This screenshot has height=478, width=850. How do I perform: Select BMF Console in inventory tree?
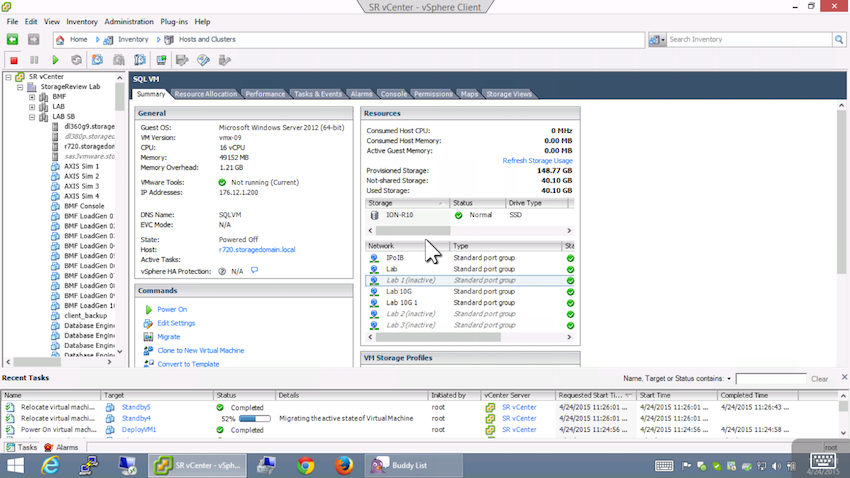pos(84,206)
